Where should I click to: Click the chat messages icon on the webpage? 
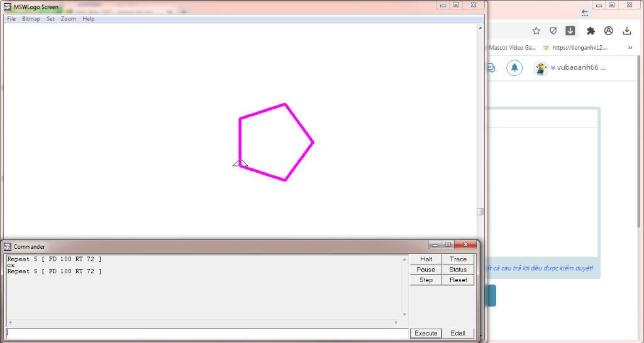(x=491, y=68)
